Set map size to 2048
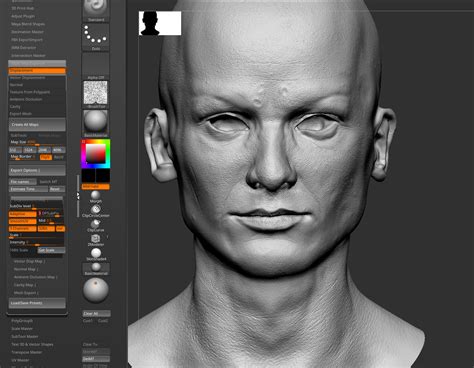This screenshot has height=368, width=474. tap(44, 150)
